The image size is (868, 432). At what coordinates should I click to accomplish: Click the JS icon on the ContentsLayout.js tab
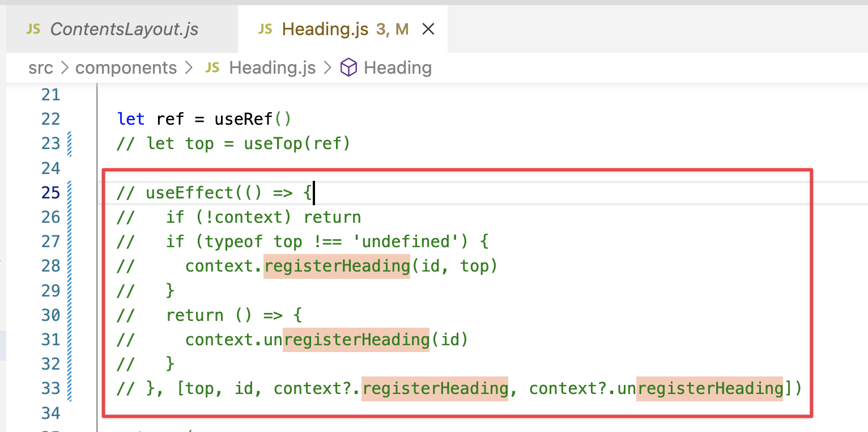(x=33, y=28)
